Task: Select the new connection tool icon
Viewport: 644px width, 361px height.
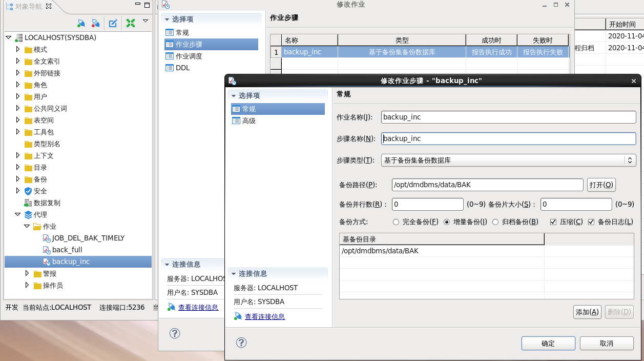Action: click(81, 23)
